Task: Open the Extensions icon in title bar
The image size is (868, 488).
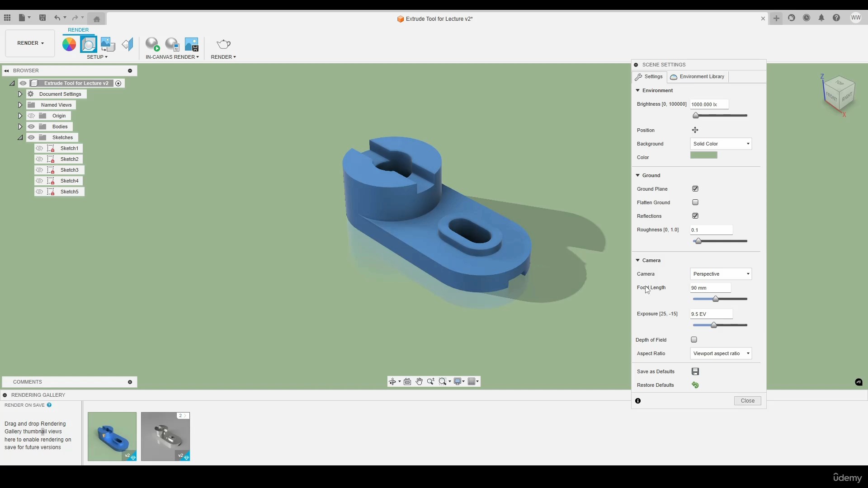Action: (792, 18)
